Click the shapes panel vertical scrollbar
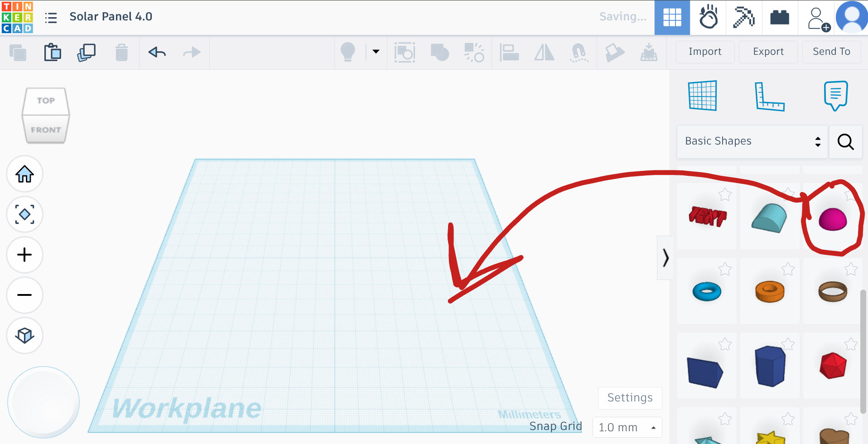This screenshot has width=868, height=444. tap(863, 351)
